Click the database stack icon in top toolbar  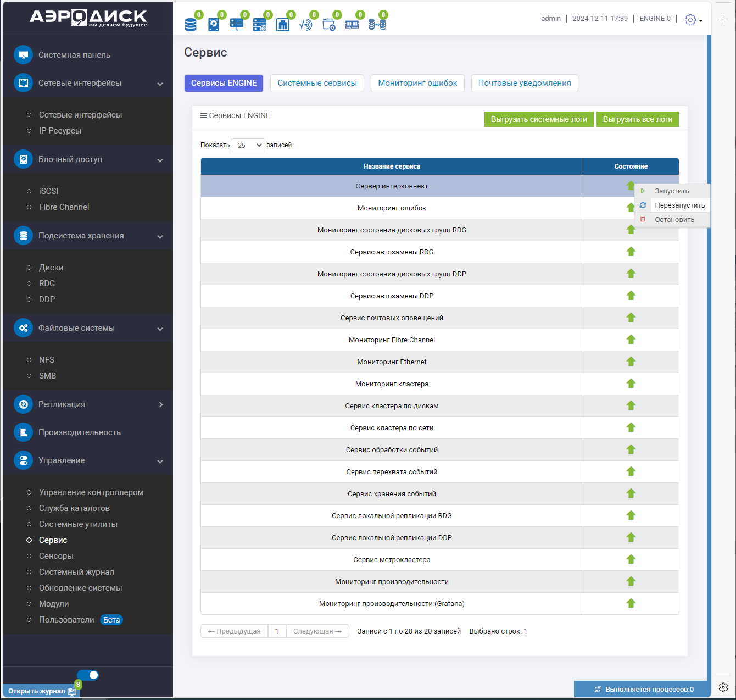[x=191, y=25]
